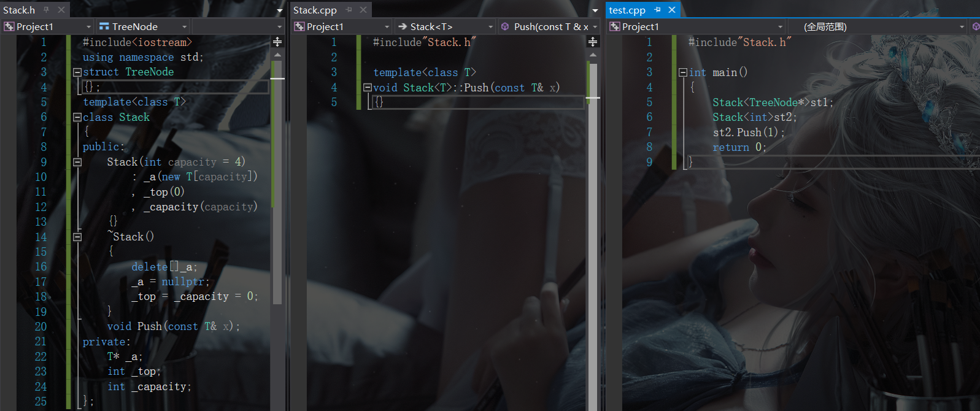Close the Stack.cpp tab
The image size is (980, 411).
click(363, 10)
